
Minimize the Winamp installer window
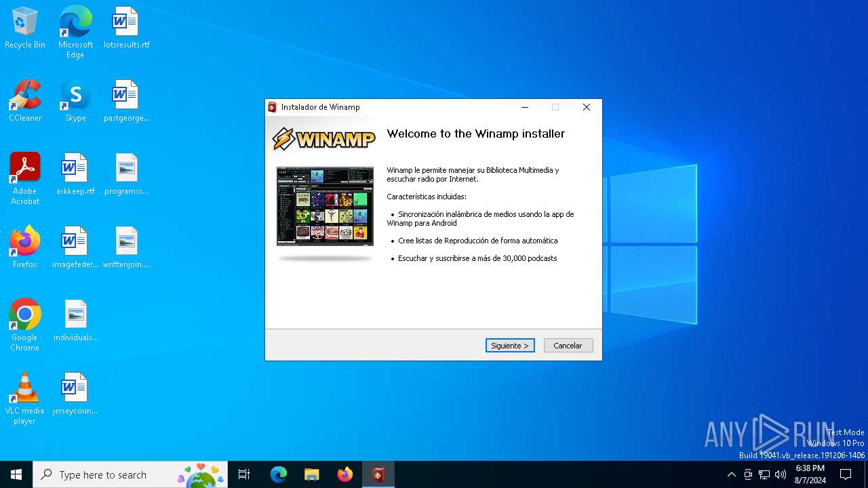click(525, 107)
